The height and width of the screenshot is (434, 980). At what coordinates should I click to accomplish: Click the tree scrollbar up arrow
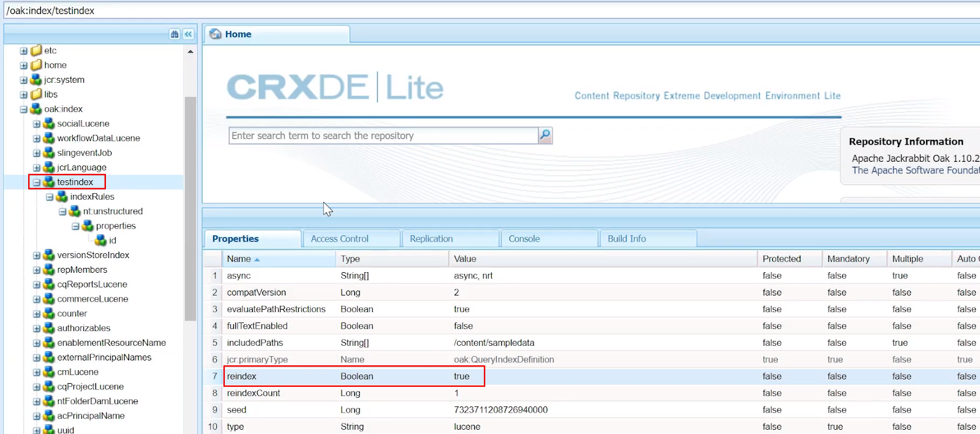[x=190, y=51]
